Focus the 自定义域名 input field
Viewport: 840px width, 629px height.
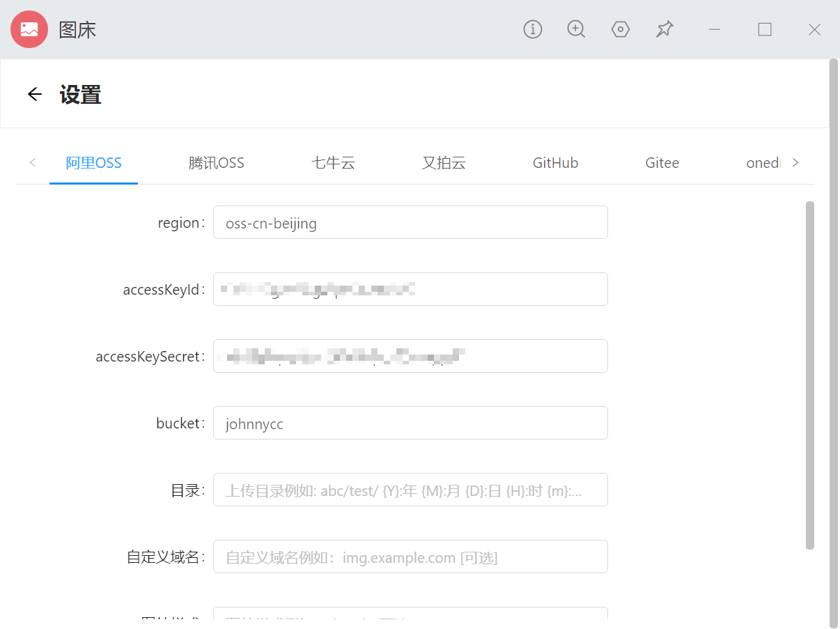point(410,557)
